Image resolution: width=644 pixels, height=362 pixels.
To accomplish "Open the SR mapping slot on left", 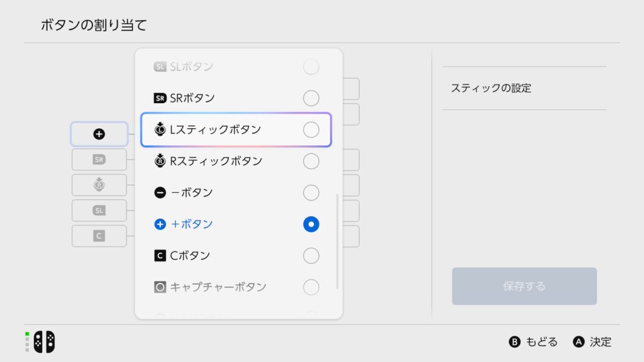I will [99, 160].
